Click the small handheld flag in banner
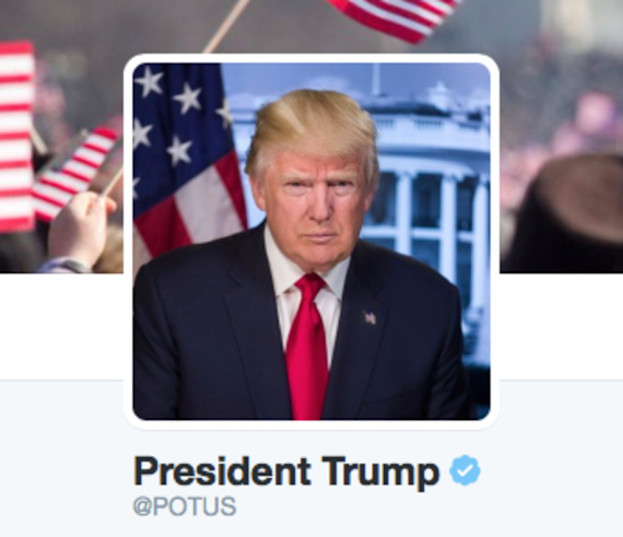Viewport: 623px width, 537px height. pyautogui.click(x=75, y=173)
